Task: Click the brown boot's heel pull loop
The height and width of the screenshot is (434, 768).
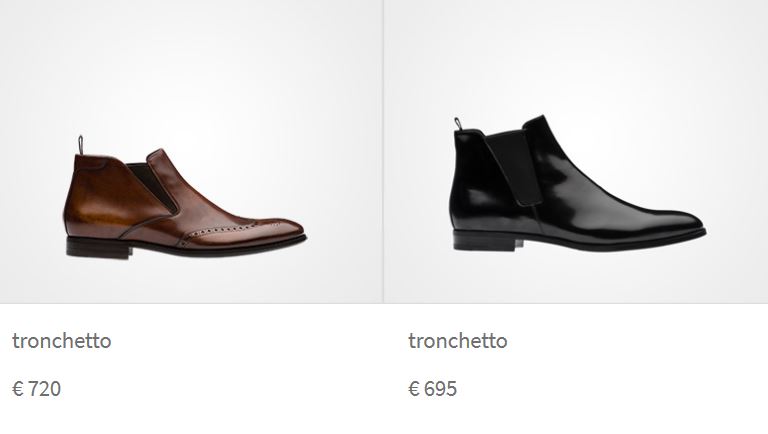Action: click(x=80, y=145)
